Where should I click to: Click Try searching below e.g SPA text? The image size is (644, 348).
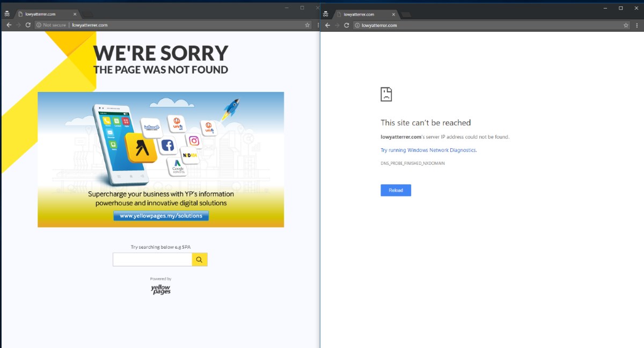[x=160, y=247]
